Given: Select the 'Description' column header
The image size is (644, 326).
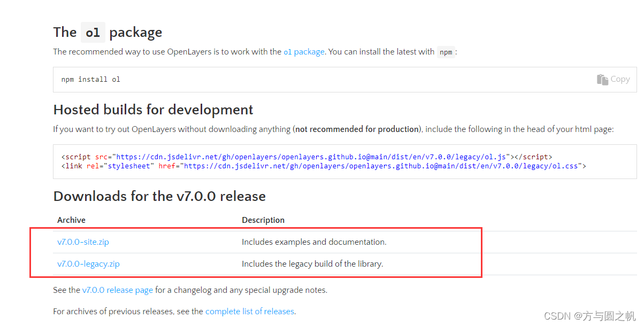Looking at the screenshot, I should click(x=263, y=220).
